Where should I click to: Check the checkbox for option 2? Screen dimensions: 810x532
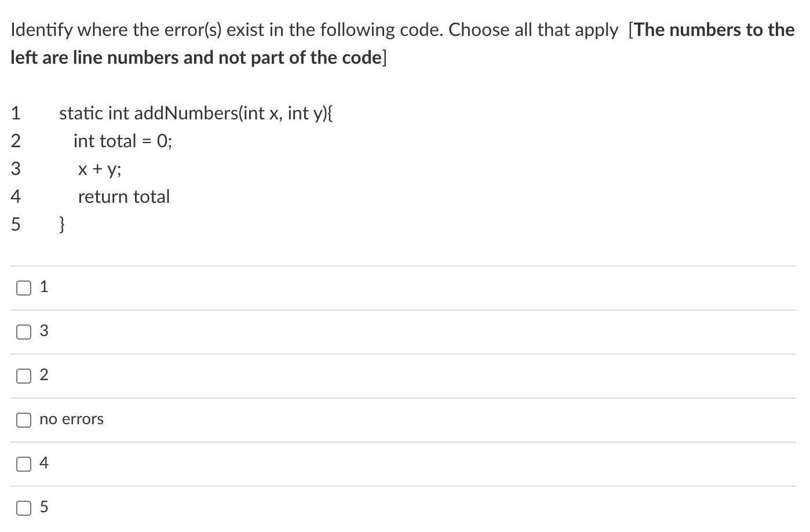tap(24, 376)
